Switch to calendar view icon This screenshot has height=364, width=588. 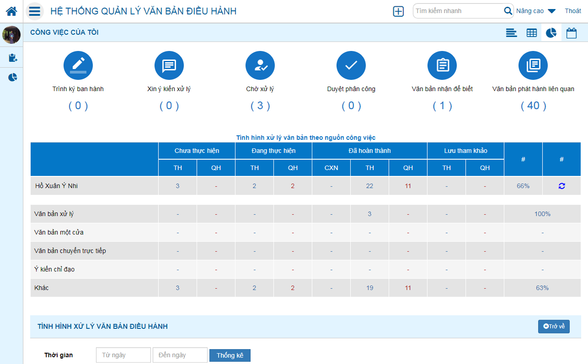tap(571, 33)
